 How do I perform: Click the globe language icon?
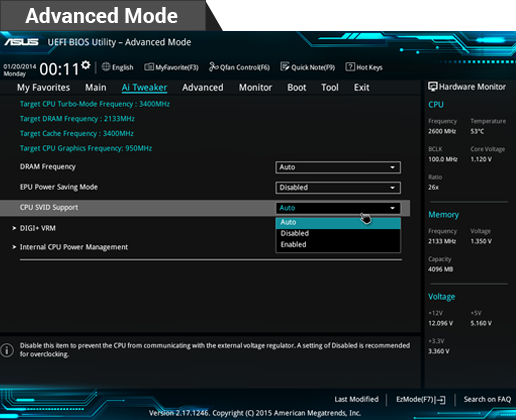point(106,67)
